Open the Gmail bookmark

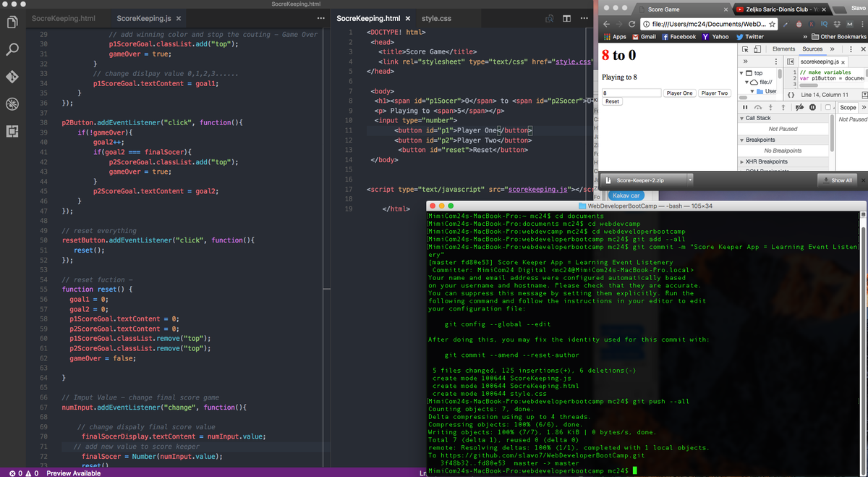tap(644, 37)
